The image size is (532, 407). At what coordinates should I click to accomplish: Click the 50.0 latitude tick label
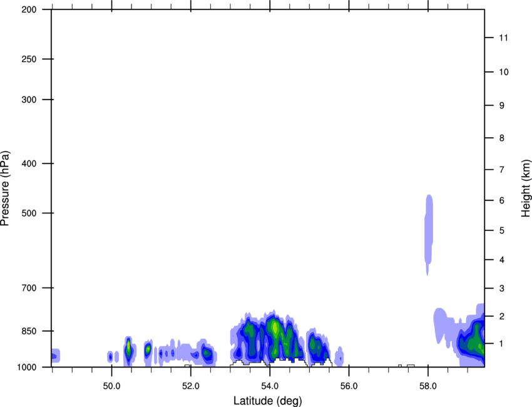[111, 386]
